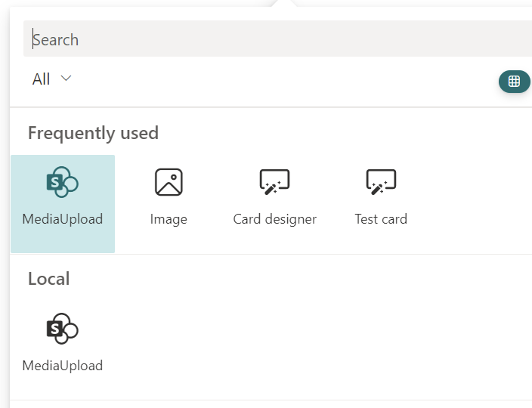
Task: Pick the Test card icon
Action: (381, 183)
